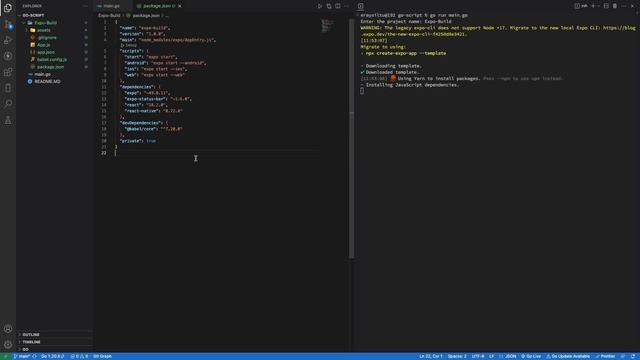Click the main branch indicator in status bar
Screen dimensions: 640x360
(x=22, y=356)
